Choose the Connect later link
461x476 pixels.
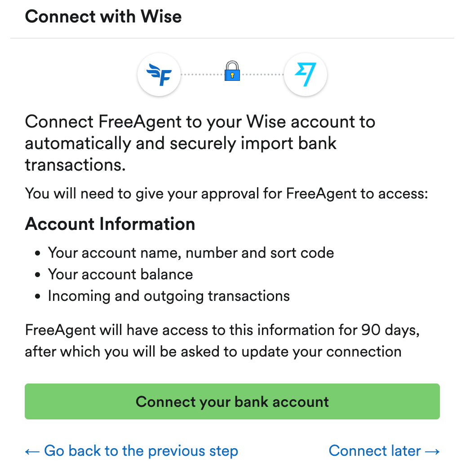(x=375, y=451)
